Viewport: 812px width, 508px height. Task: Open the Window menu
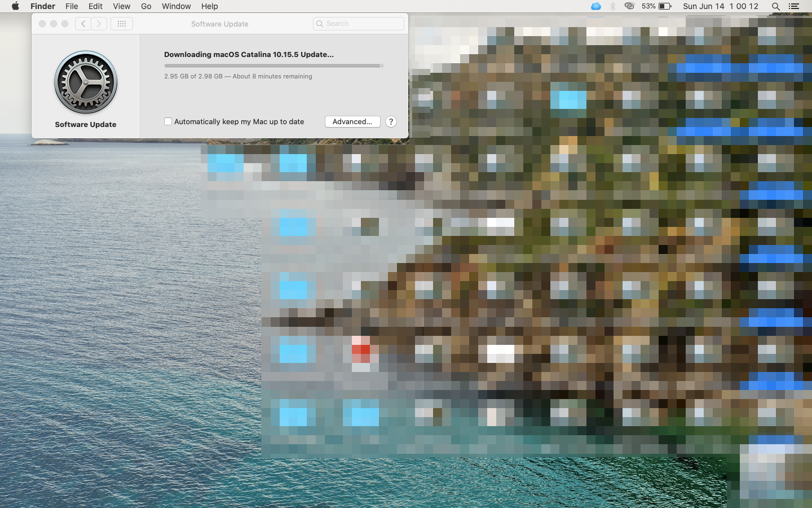pyautogui.click(x=176, y=6)
